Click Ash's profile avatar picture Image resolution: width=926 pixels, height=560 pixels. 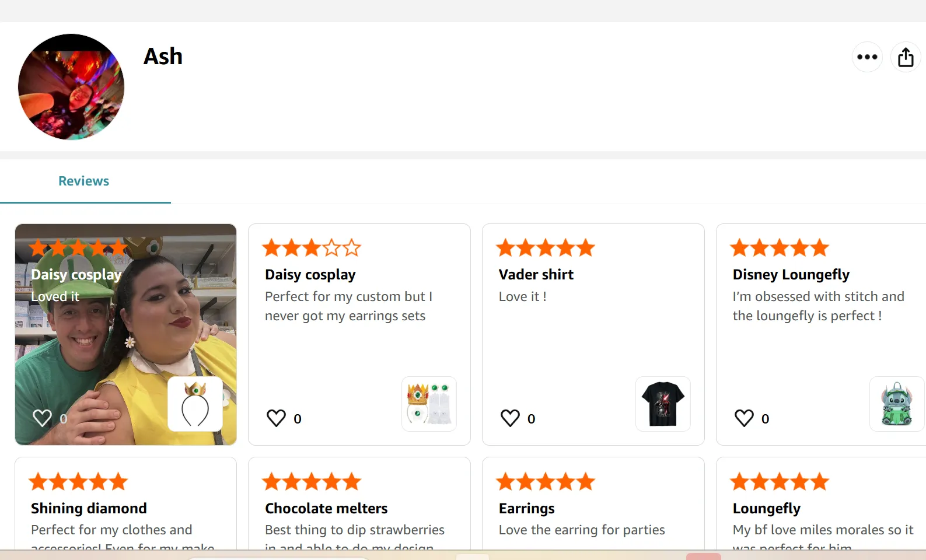[71, 87]
